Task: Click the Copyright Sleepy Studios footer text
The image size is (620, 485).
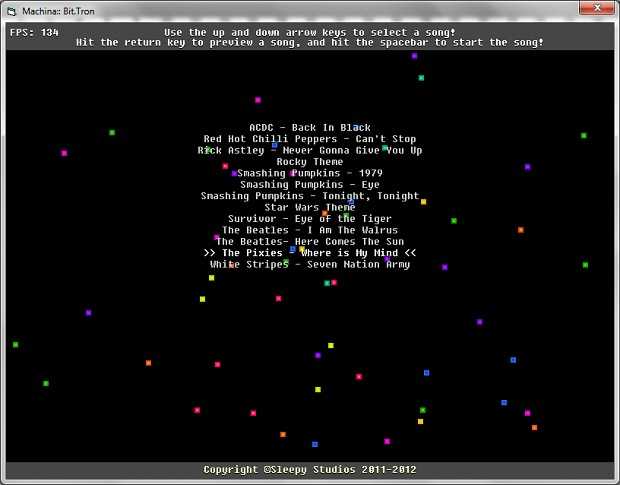Action: click(310, 469)
